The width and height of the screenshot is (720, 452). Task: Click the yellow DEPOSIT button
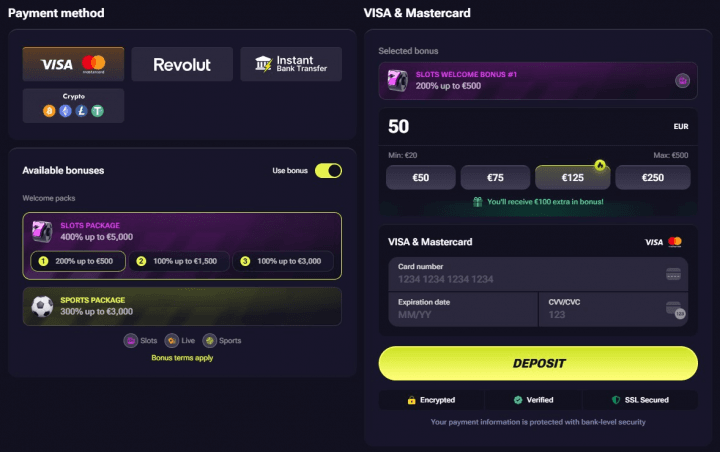coord(538,363)
